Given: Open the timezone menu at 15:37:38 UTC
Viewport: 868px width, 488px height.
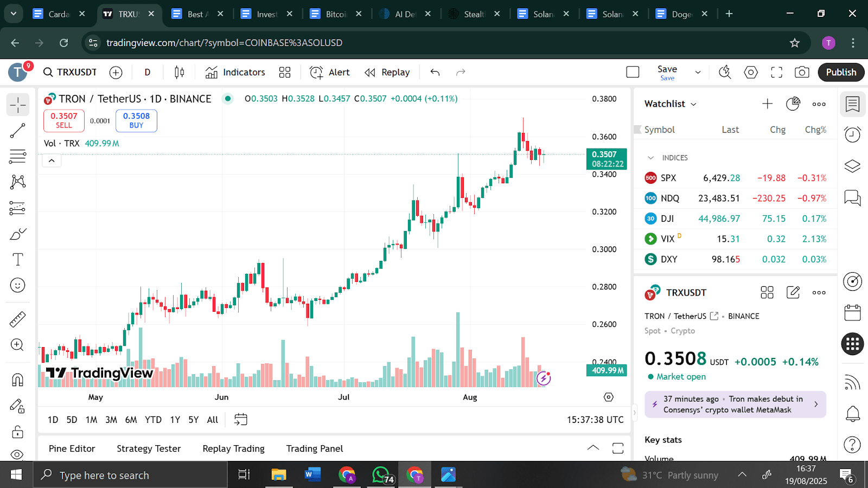Looking at the screenshot, I should 595,420.
